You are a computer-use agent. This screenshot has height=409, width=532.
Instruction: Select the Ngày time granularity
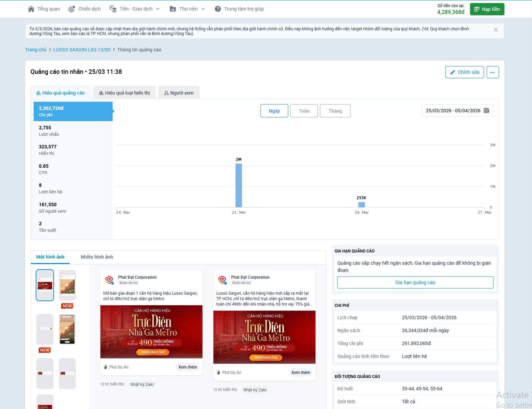[x=274, y=111]
